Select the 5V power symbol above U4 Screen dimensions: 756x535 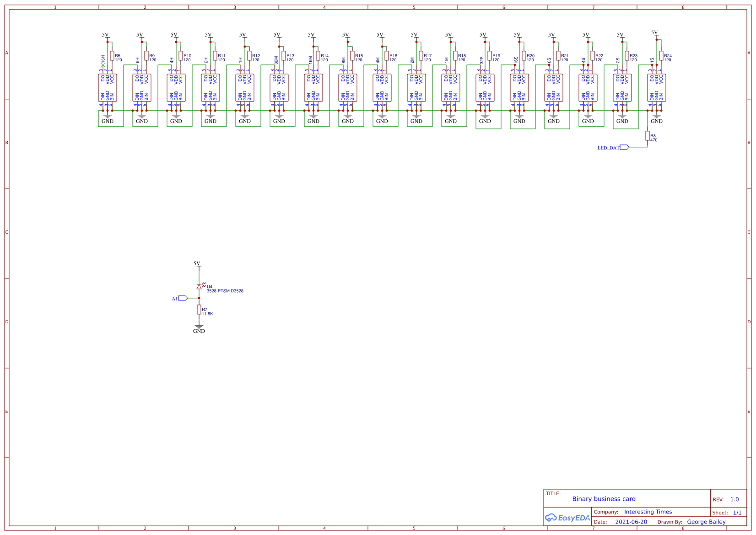197,264
